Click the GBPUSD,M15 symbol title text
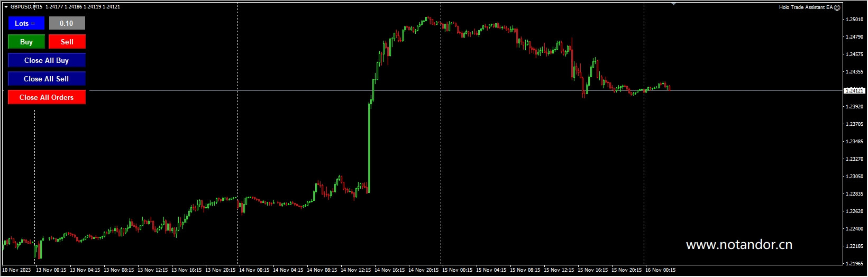 click(26, 7)
